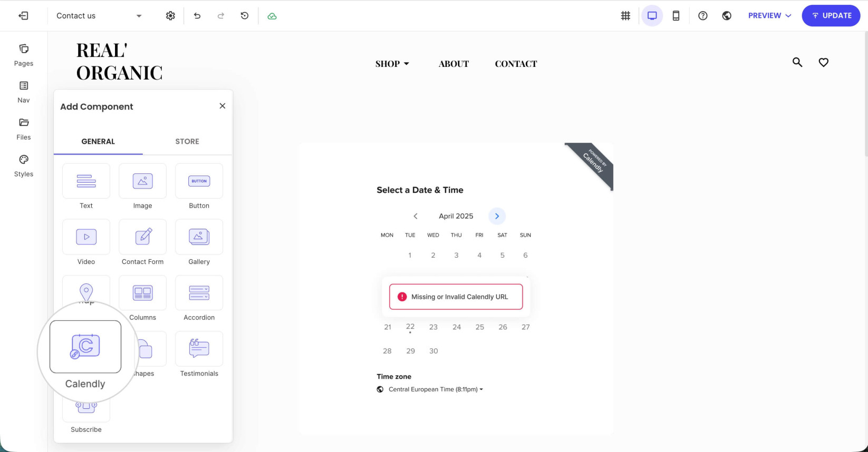The height and width of the screenshot is (452, 868).
Task: Click the UPDATE button
Action: pos(831,16)
